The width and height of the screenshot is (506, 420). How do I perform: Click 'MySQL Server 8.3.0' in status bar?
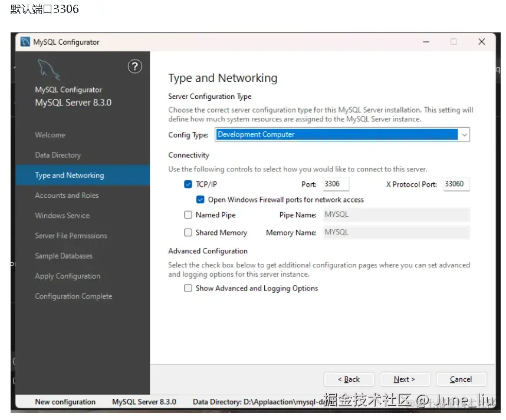pyautogui.click(x=144, y=402)
